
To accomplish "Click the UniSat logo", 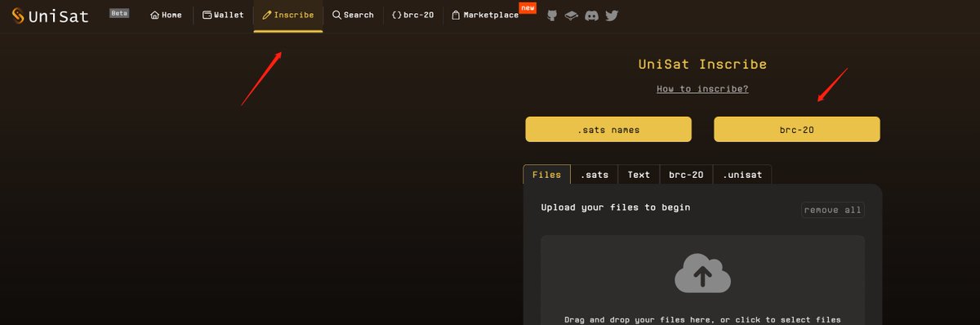I will (x=50, y=16).
